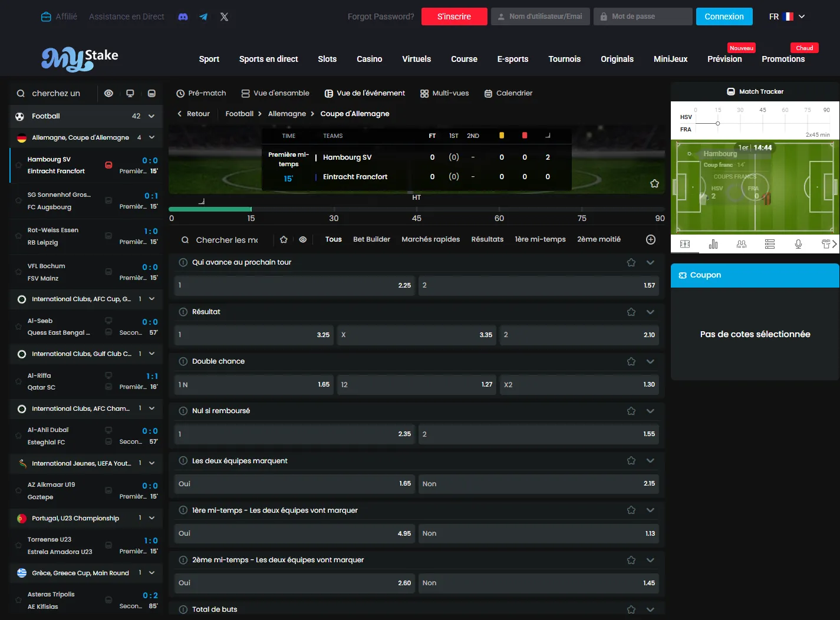This screenshot has width=840, height=620.
Task: Favorite the Qui avance au prochain tour market
Action: click(631, 262)
